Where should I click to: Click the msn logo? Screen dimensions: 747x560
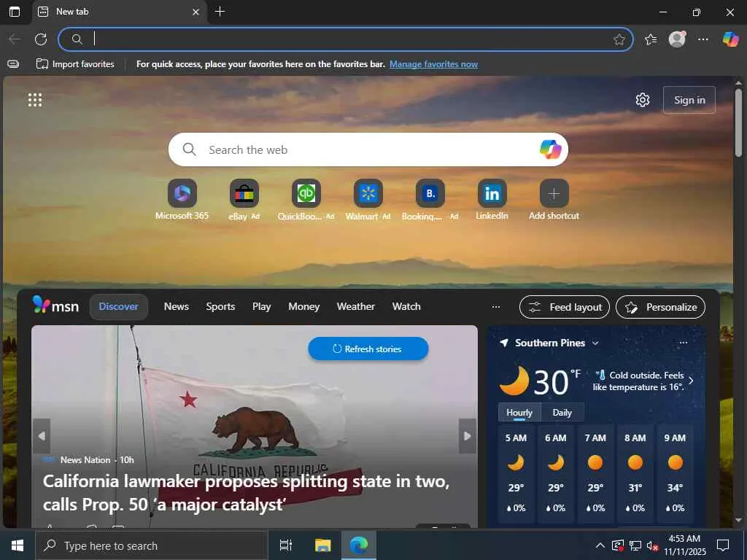55,306
